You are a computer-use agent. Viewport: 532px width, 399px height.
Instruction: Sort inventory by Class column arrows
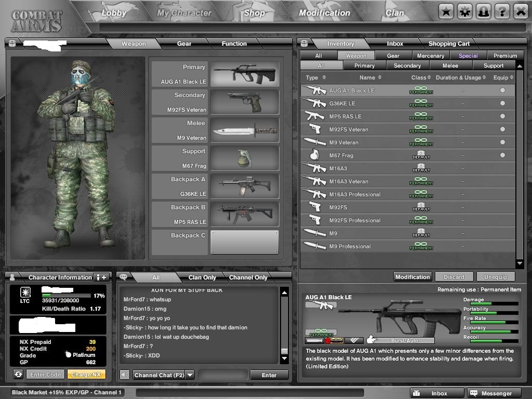pos(429,77)
